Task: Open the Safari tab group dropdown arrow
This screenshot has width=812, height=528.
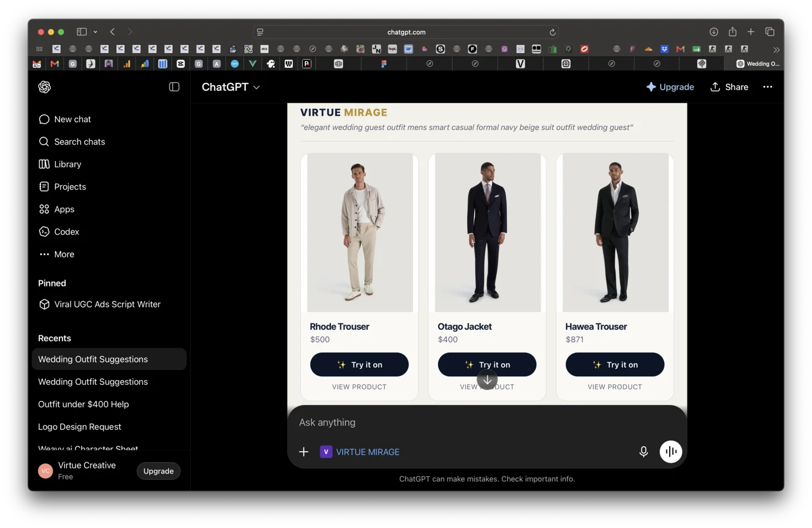Action: (95, 32)
